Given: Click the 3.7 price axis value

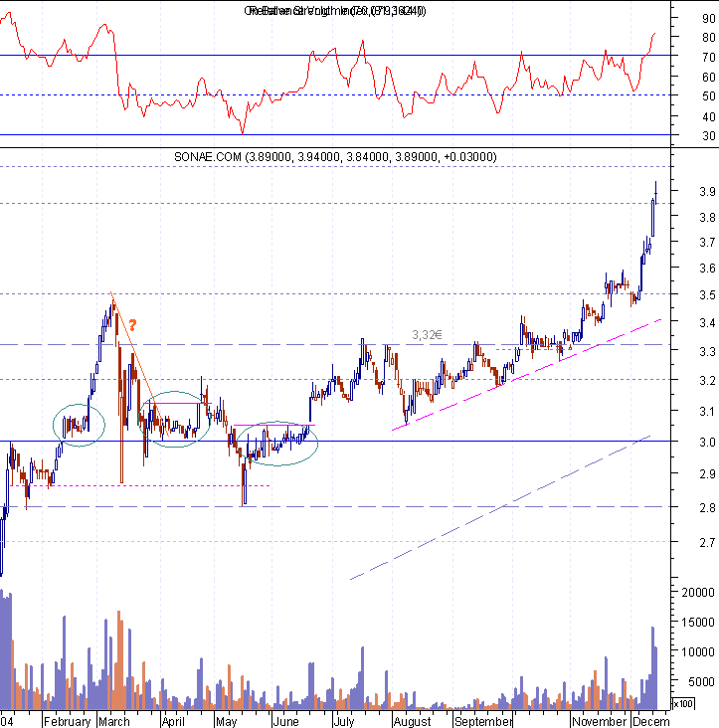Looking at the screenshot, I should [x=707, y=243].
